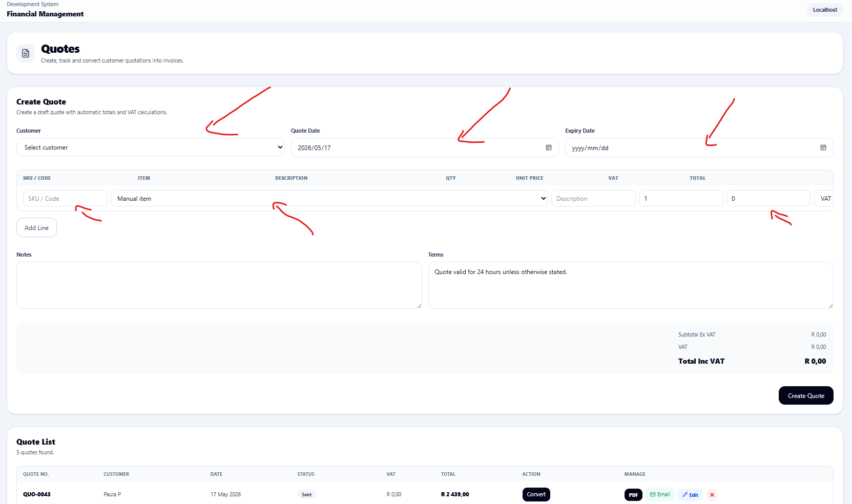
Task: Click the total R 2 439,00
Action: coord(455,494)
